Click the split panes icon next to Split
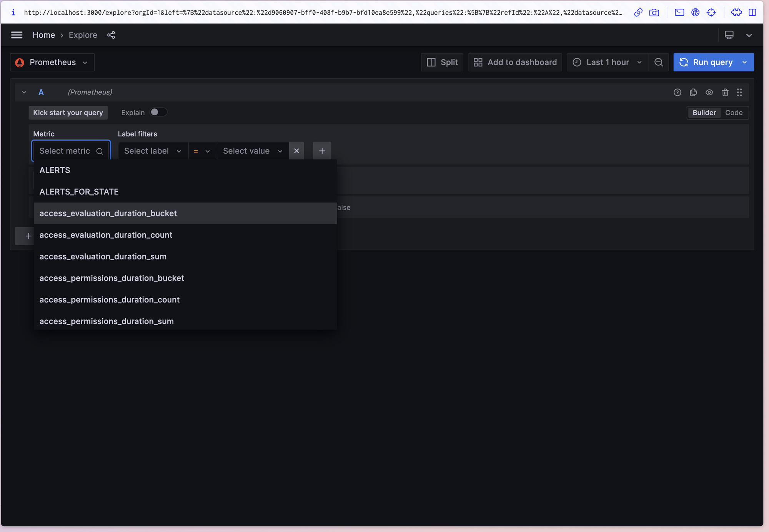769x532 pixels. [x=431, y=62]
